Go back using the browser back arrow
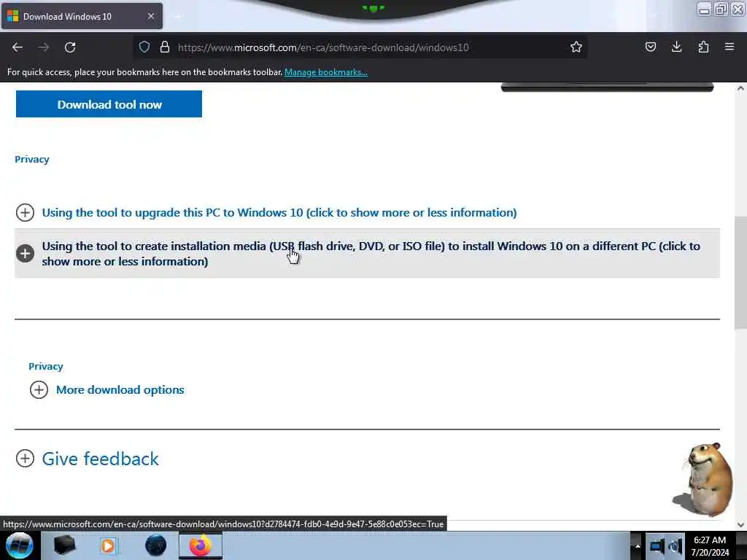Viewport: 747px width, 560px height. point(18,47)
